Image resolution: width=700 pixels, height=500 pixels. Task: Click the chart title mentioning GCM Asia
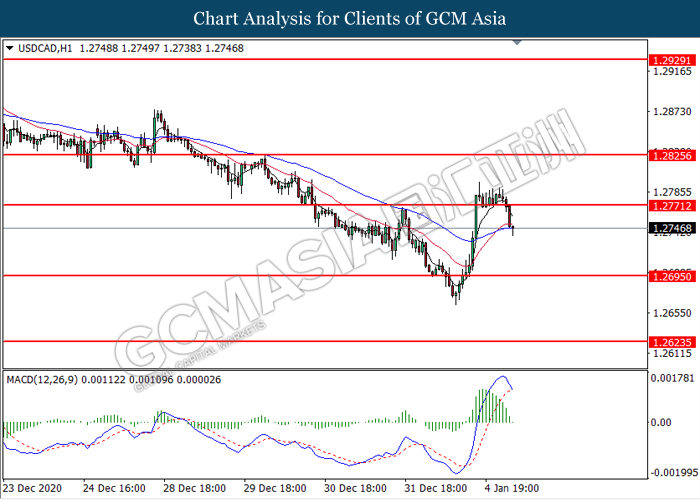pyautogui.click(x=349, y=18)
